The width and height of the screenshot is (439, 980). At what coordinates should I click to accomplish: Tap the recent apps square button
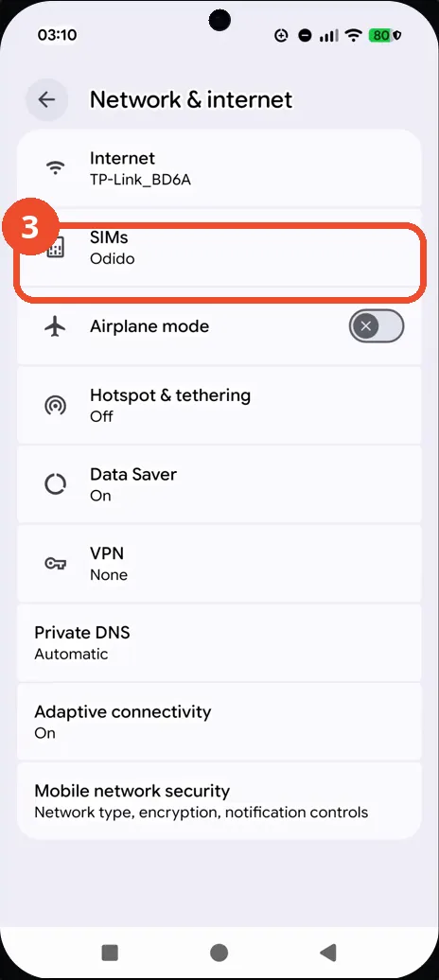point(110,953)
